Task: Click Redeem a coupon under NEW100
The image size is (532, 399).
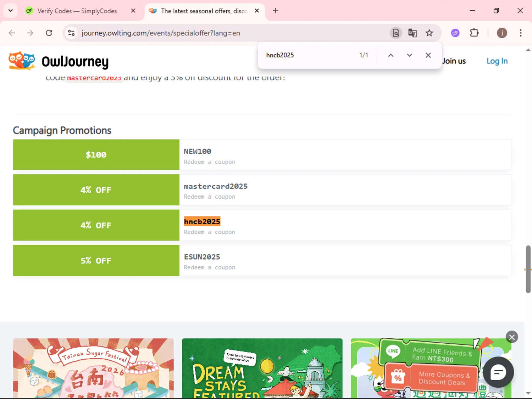Action: tap(209, 162)
